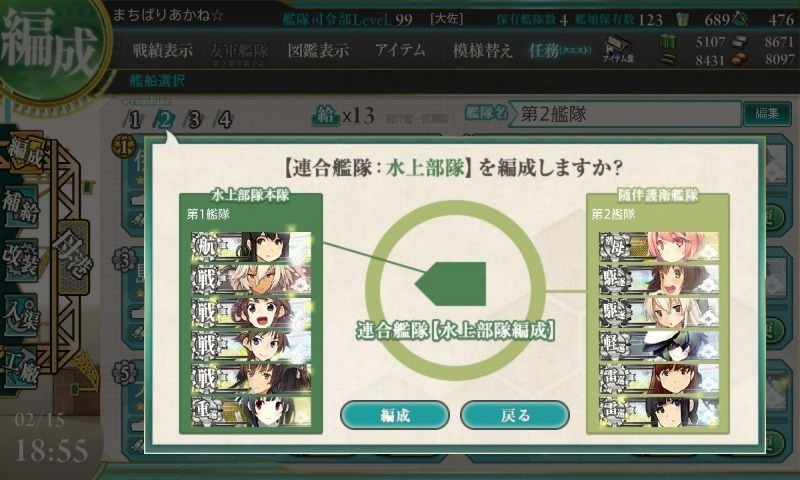Switch to fleet tab 4
The image size is (800, 480).
click(x=224, y=120)
